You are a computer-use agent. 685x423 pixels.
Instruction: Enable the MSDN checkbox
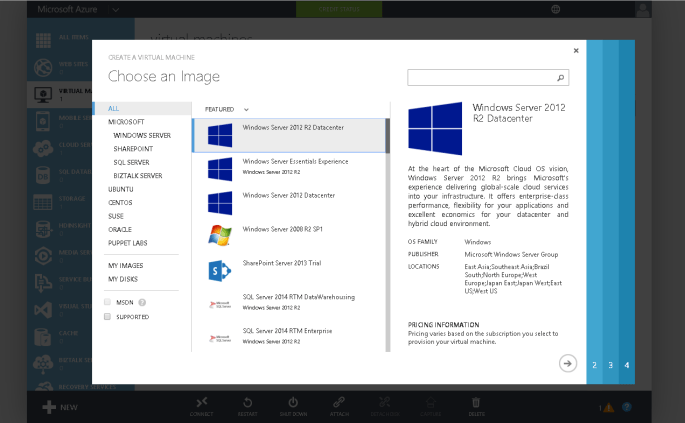tap(107, 302)
